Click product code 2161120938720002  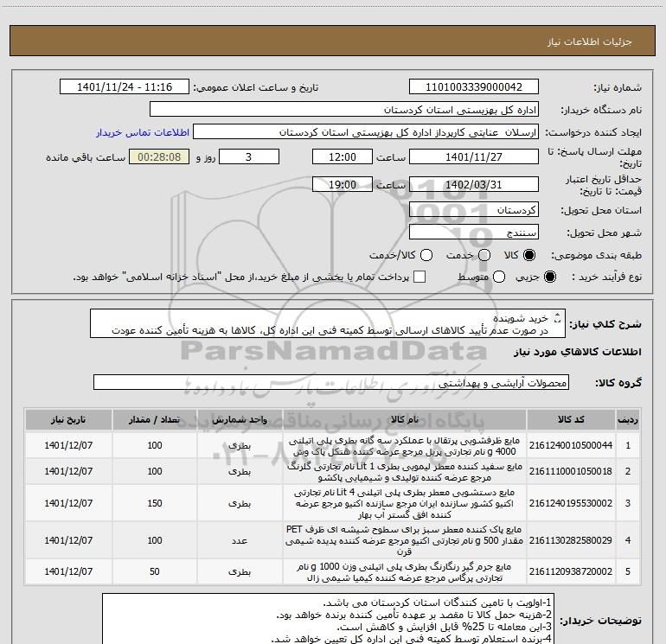[x=571, y=572]
